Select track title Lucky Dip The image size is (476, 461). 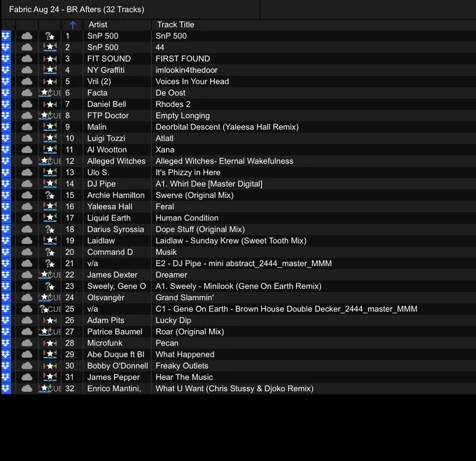coord(174,320)
